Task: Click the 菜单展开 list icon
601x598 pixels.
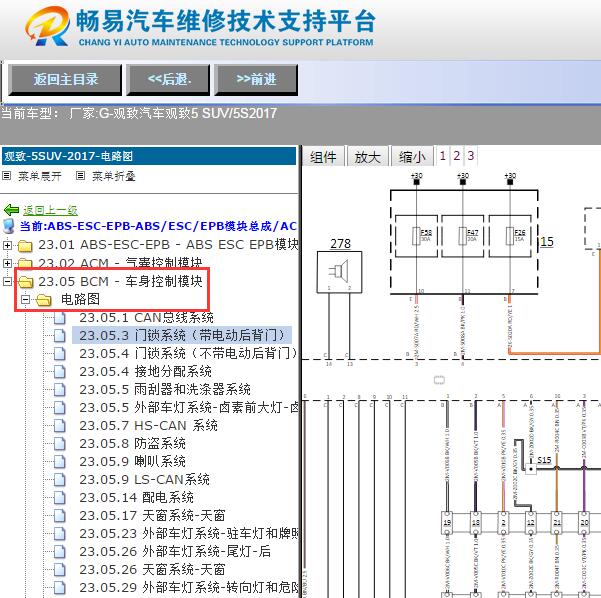Action: pyautogui.click(x=7, y=176)
